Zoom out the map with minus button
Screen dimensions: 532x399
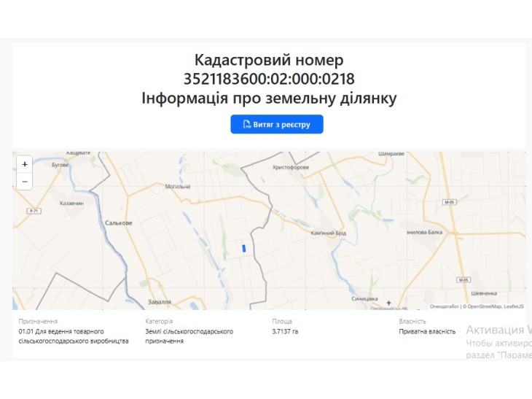pyautogui.click(x=25, y=182)
